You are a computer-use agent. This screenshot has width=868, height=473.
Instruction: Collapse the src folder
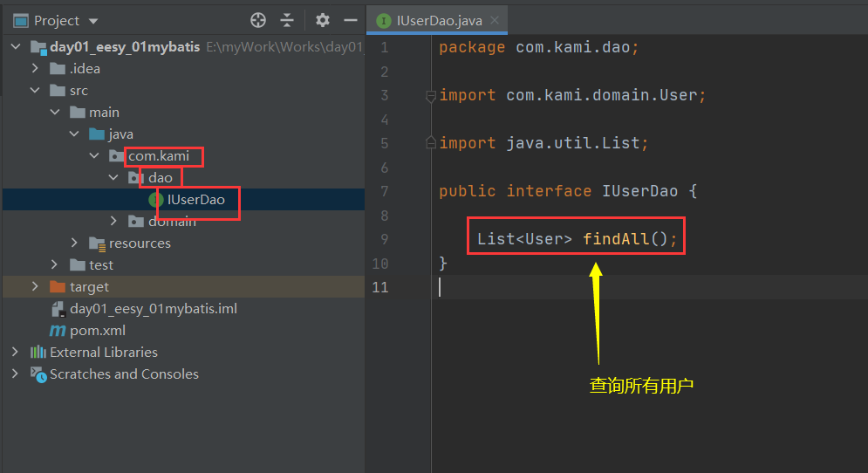[x=36, y=90]
